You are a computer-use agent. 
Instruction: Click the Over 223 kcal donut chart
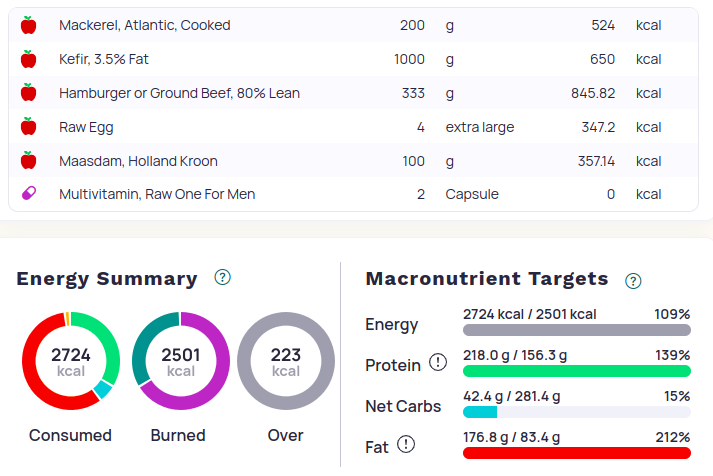(285, 361)
